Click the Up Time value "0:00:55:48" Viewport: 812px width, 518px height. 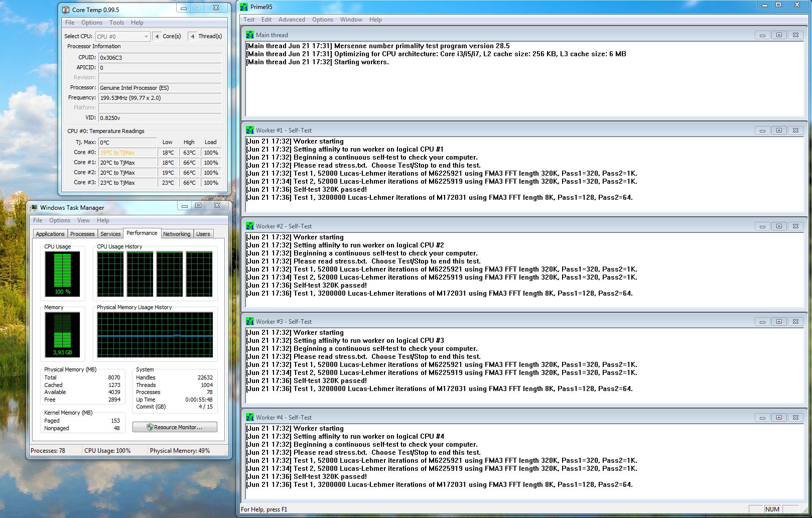click(x=199, y=400)
